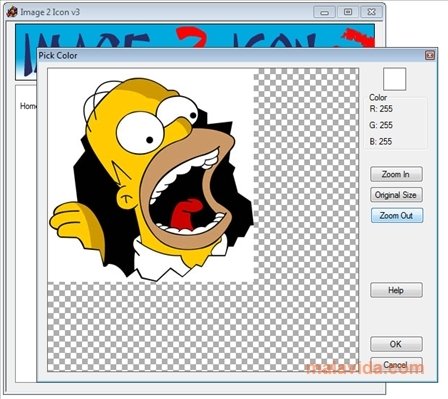This screenshot has width=448, height=399.
Task: Click the Pick Color title text
Action: tap(58, 55)
